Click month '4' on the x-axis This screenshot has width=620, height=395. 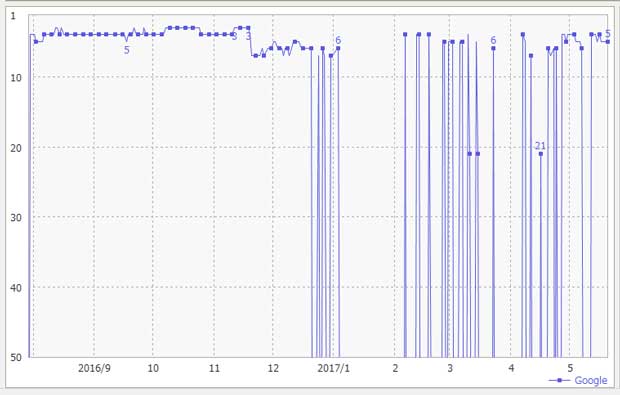[x=511, y=369]
